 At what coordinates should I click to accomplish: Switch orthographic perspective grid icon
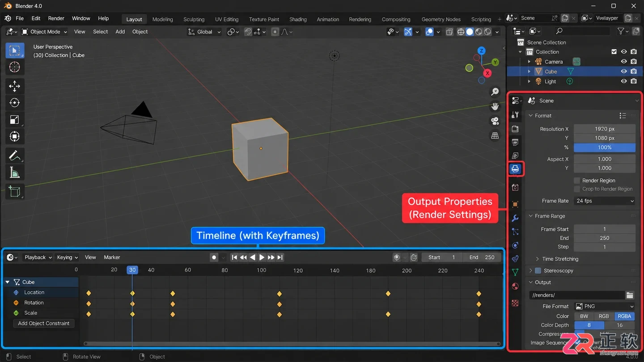click(x=495, y=135)
